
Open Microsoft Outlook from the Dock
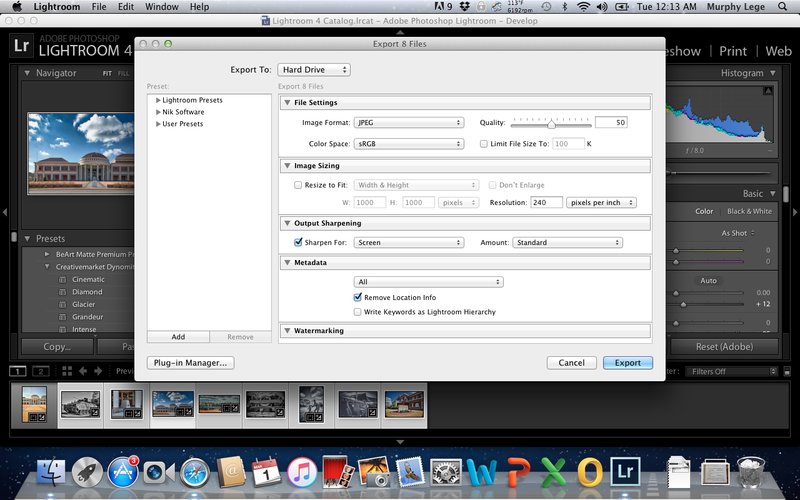coord(590,472)
